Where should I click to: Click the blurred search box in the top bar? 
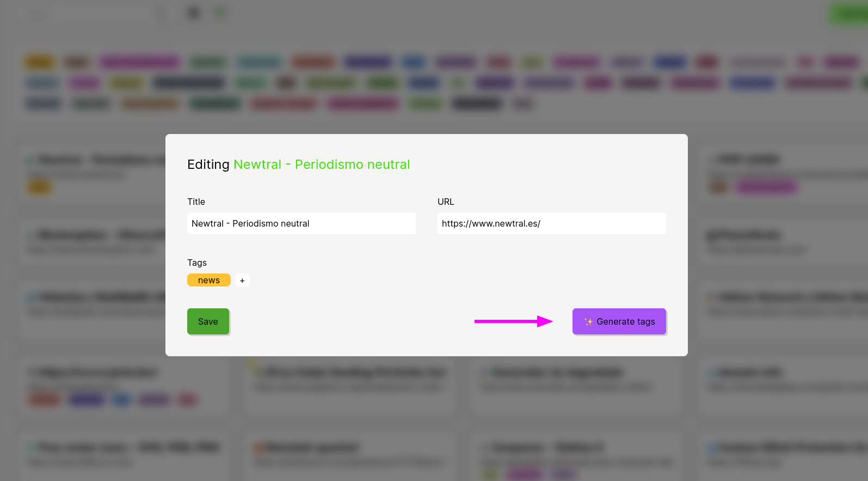(x=93, y=13)
